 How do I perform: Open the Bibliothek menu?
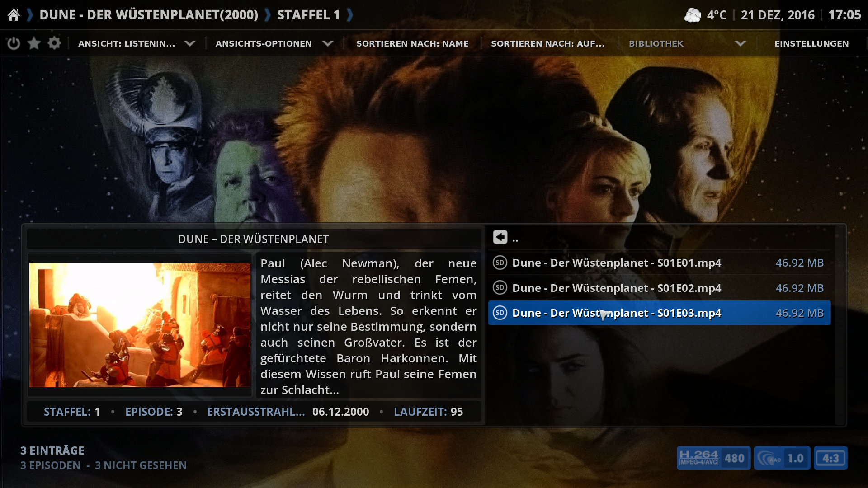pyautogui.click(x=656, y=44)
